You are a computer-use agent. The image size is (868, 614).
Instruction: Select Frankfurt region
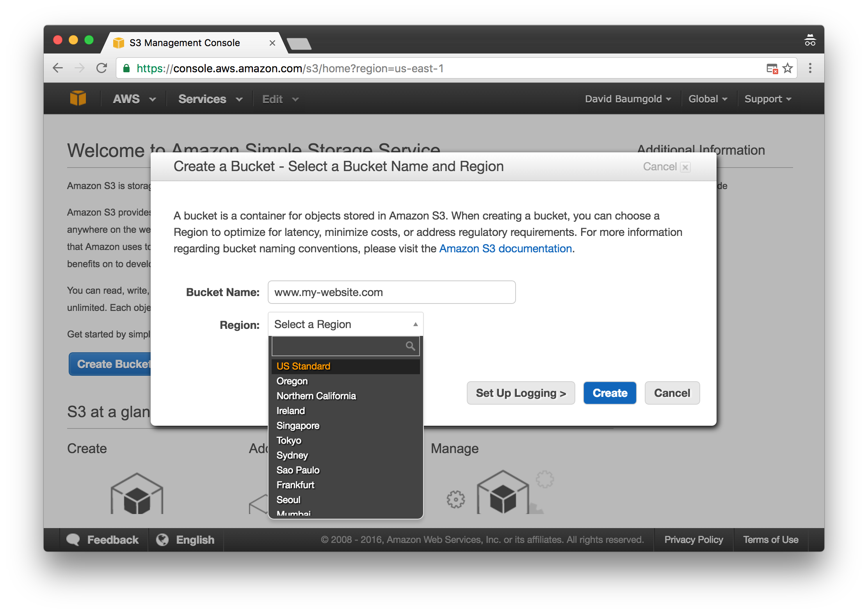[346, 485]
